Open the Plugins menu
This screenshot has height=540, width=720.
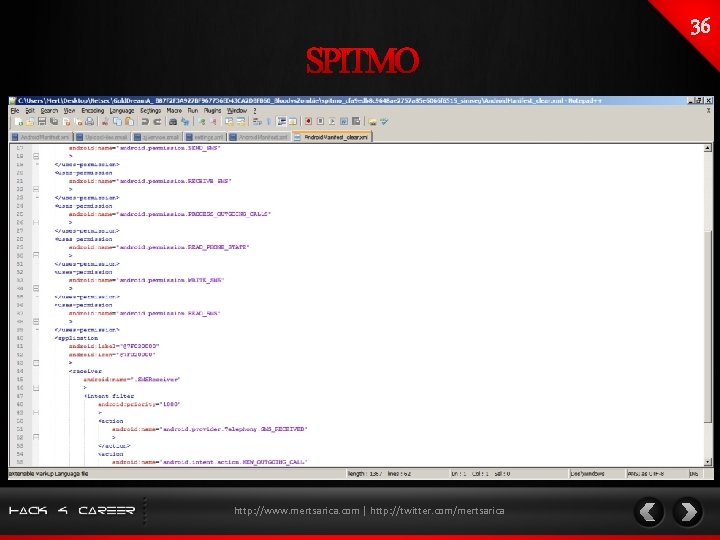[212, 111]
